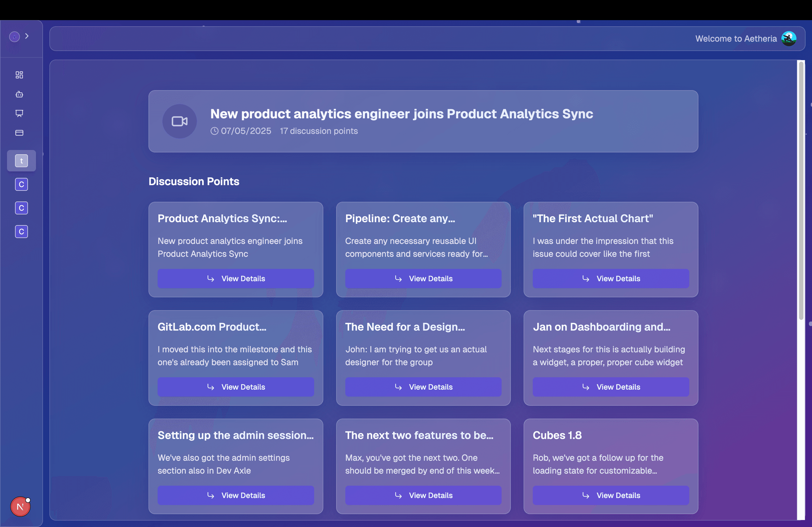Open the cards/billing section in sidebar

coord(19,133)
